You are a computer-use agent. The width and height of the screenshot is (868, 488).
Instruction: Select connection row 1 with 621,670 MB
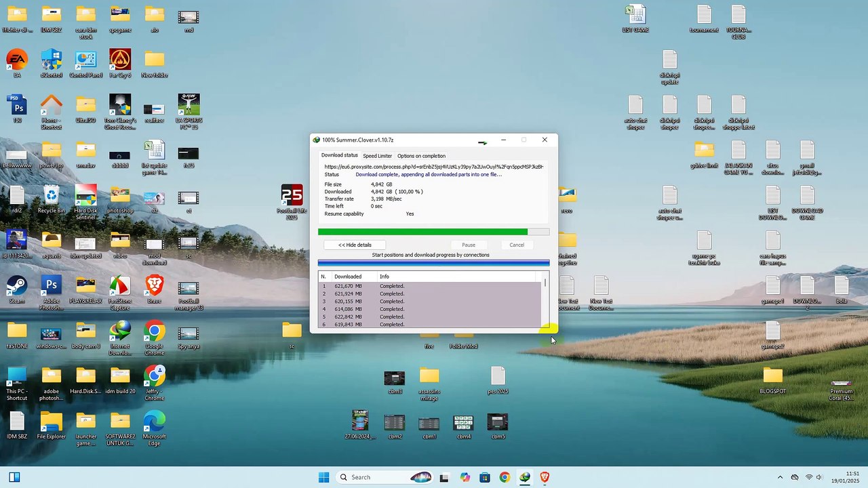[x=430, y=286]
